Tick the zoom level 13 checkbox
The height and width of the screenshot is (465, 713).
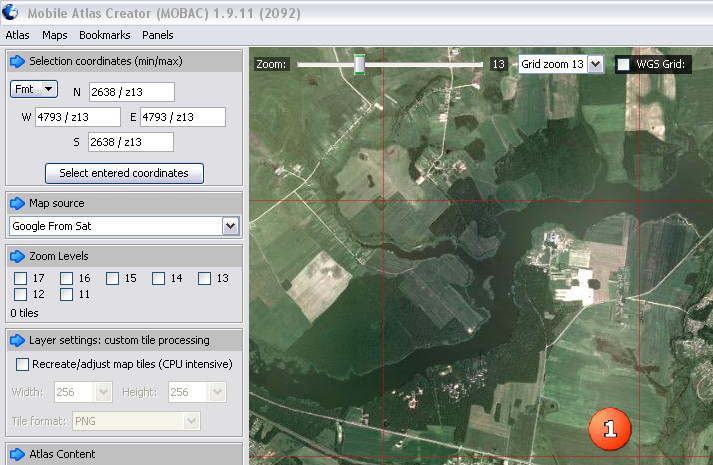(205, 278)
